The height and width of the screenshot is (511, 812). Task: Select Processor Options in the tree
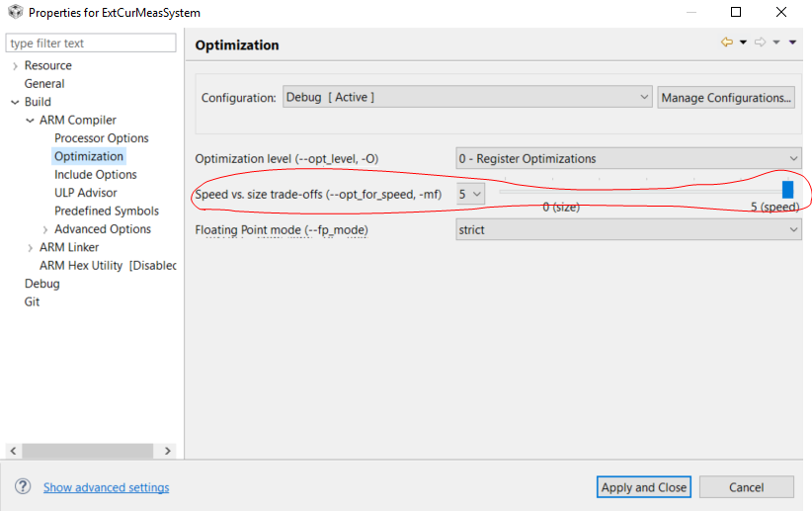(x=102, y=138)
